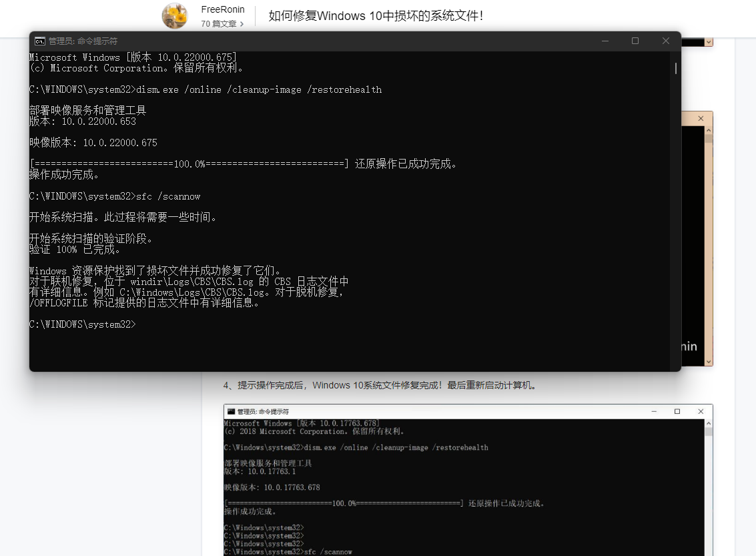Close the partially hidden window behind on the right

tap(701, 119)
